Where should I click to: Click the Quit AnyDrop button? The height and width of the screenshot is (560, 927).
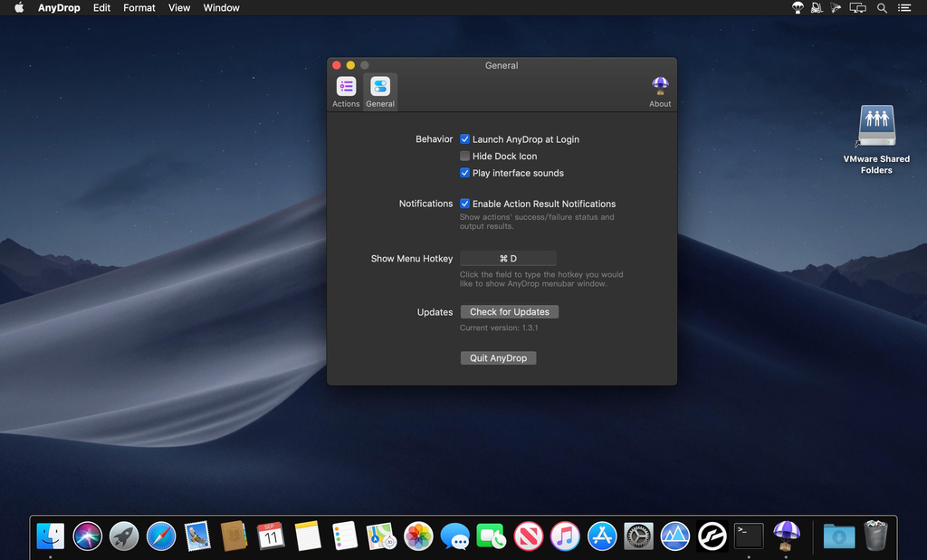pyautogui.click(x=498, y=358)
